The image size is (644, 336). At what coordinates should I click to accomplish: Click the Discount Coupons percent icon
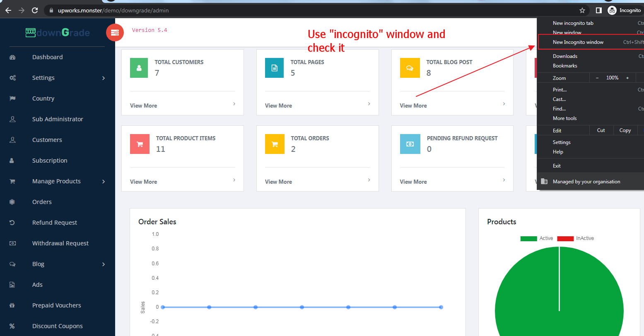point(12,326)
